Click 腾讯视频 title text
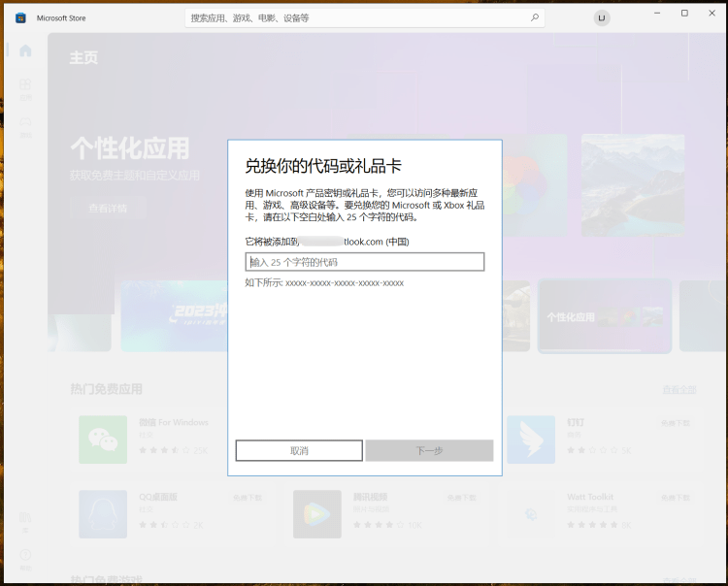Screen dimensions: 728x586 click(370, 497)
